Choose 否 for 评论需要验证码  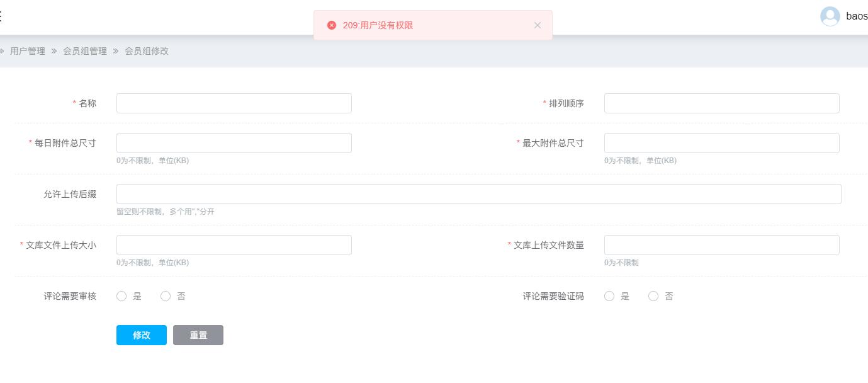pos(653,296)
